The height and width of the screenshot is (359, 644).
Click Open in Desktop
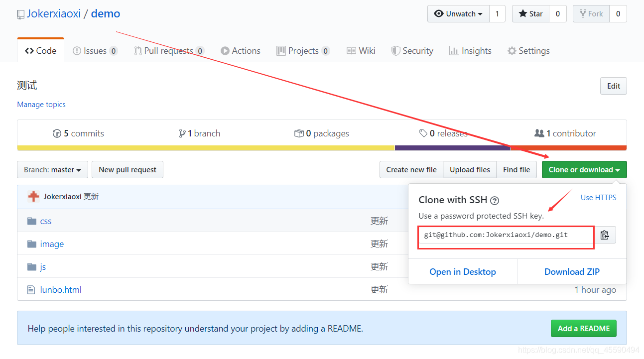coord(463,272)
